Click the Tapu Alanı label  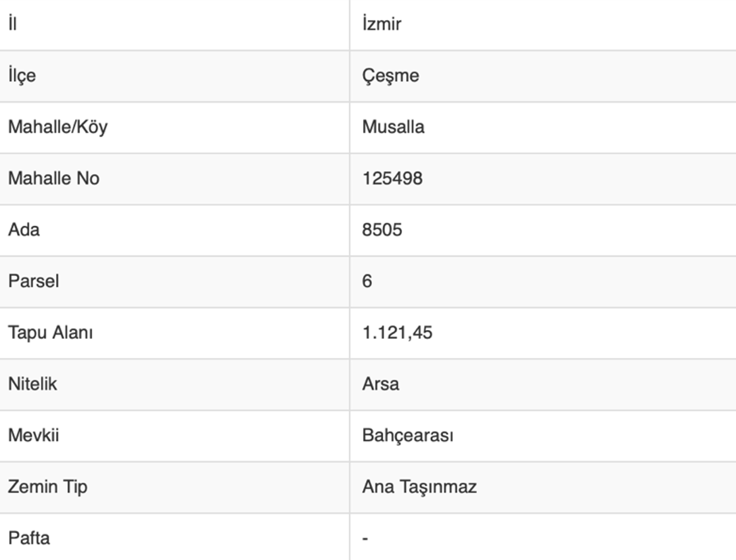point(50,333)
